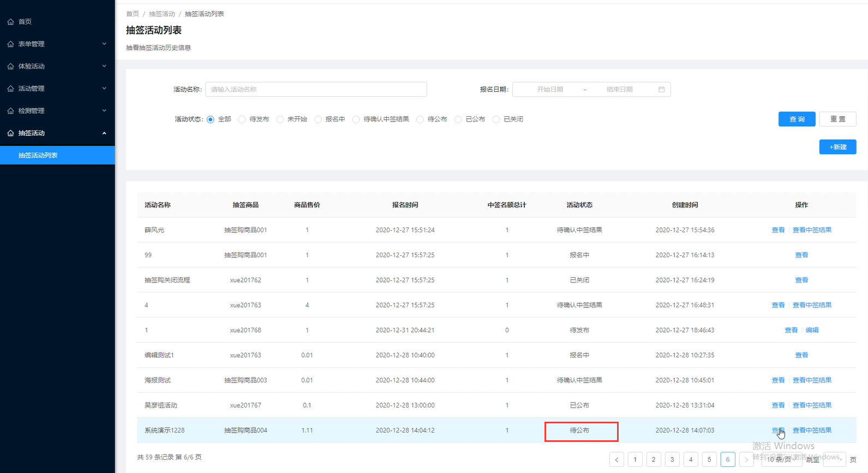Viewport: 868px width, 473px height.
Task: Click the 查询 search button
Action: coord(797,119)
